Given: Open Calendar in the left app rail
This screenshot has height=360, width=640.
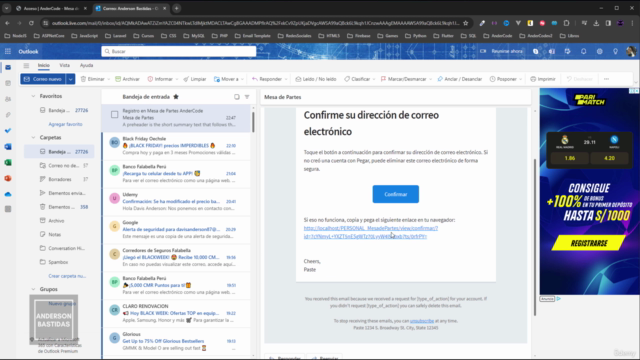Looking at the screenshot, I should pos(8,83).
